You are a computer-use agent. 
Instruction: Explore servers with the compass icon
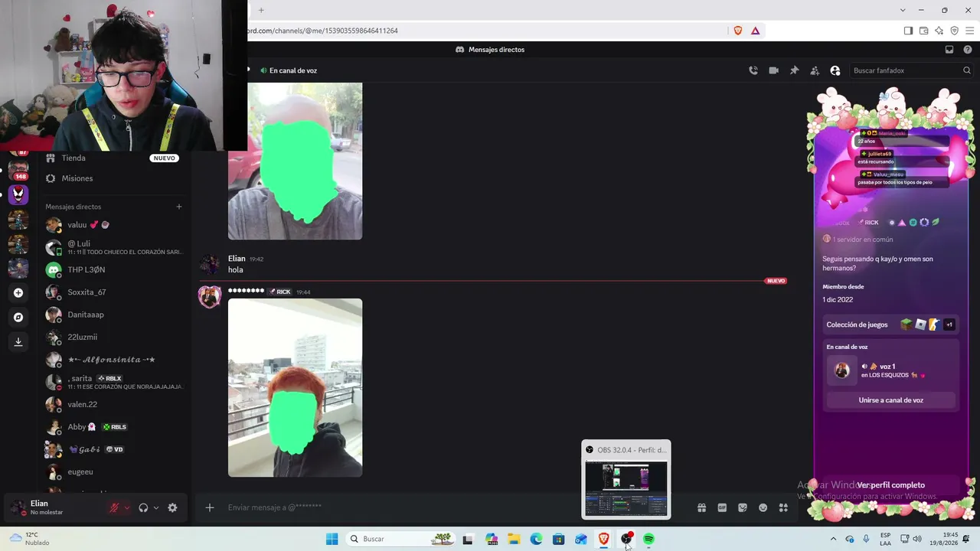pyautogui.click(x=18, y=317)
